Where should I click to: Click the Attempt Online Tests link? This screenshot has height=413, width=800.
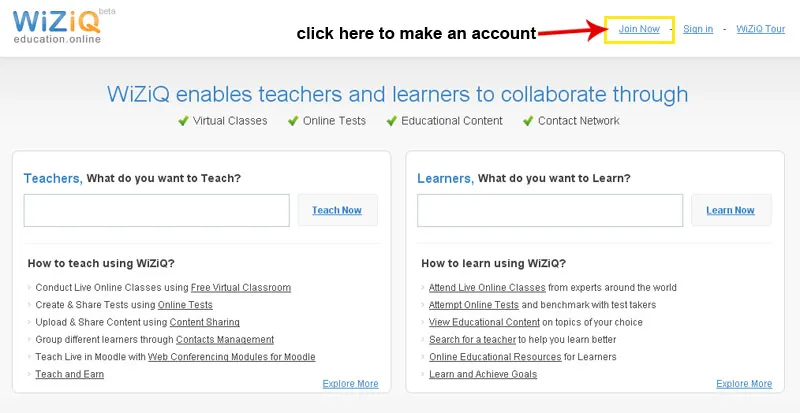[474, 305]
